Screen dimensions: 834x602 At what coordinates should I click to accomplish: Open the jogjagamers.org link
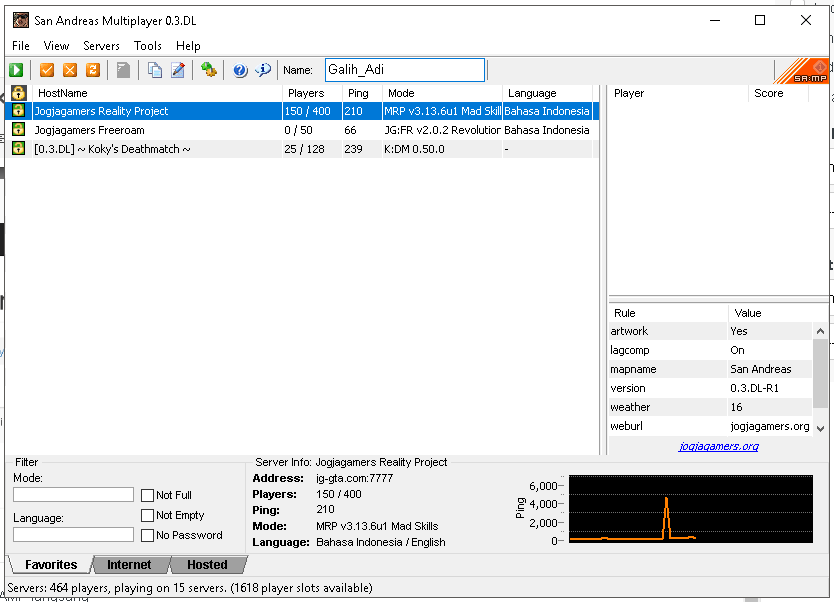719,446
